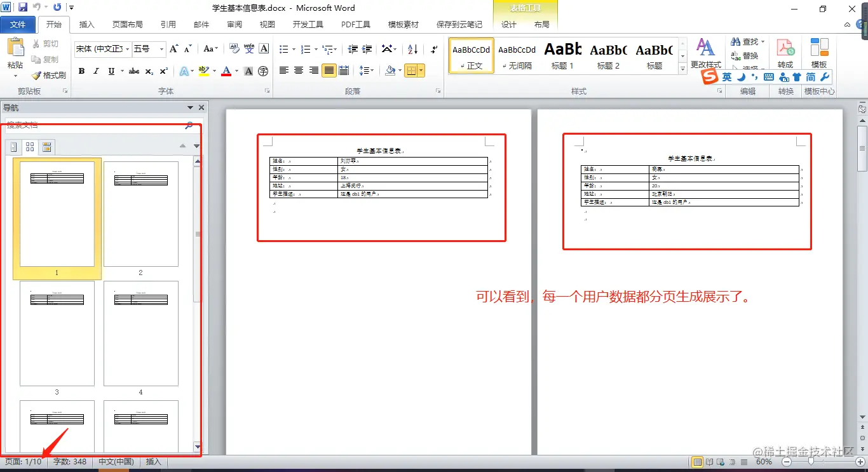The height and width of the screenshot is (472, 868).
Task: Decrease paragraph indent
Action: [x=353, y=49]
